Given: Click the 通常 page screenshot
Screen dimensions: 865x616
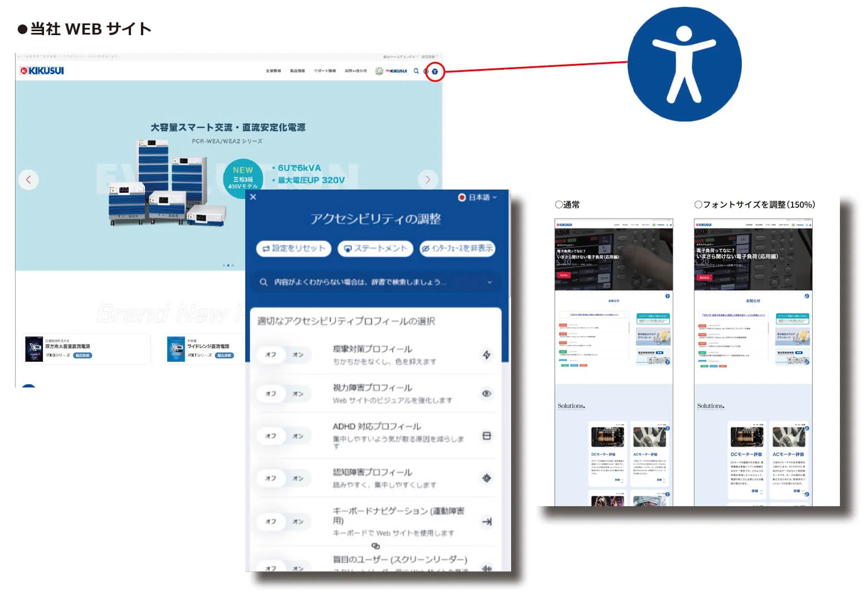Looking at the screenshot, I should (x=614, y=362).
